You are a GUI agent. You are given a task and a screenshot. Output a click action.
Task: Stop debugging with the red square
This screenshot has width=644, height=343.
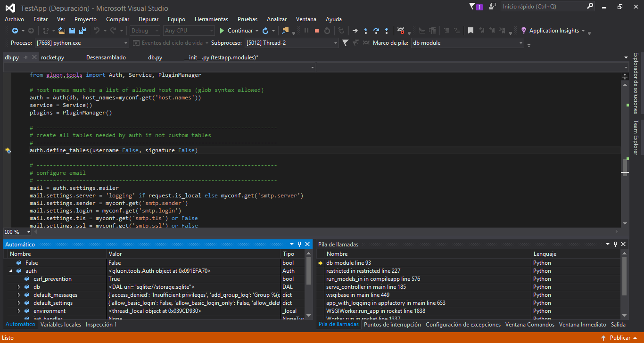317,31
